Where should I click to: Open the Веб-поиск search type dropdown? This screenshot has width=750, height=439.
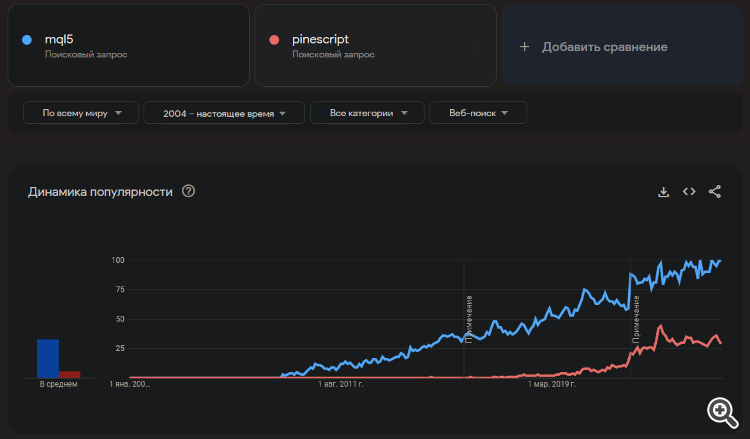click(x=478, y=113)
